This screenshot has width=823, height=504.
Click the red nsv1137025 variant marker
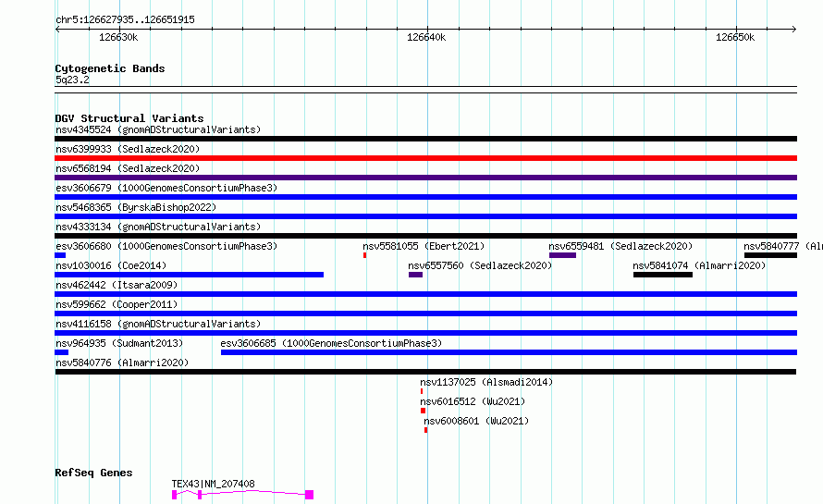click(x=422, y=391)
